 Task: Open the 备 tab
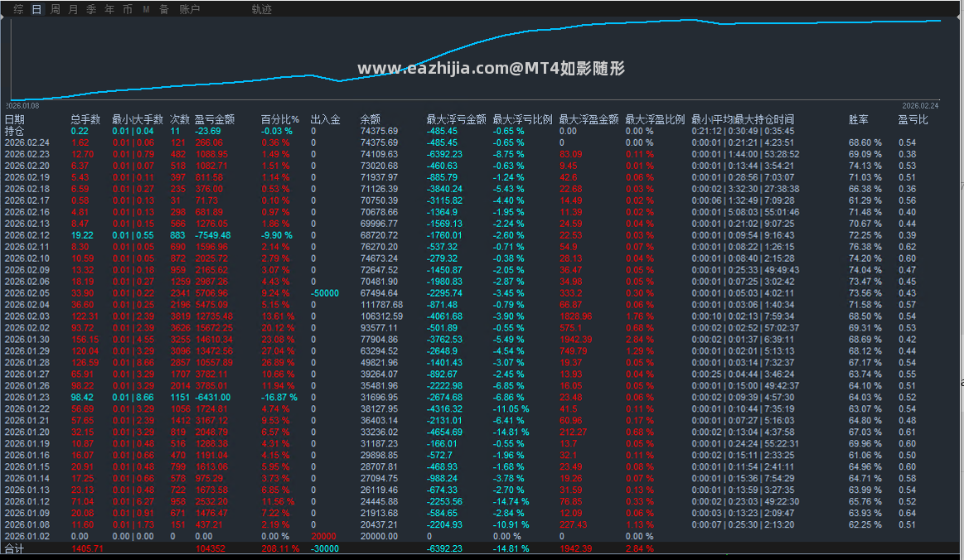pos(164,9)
